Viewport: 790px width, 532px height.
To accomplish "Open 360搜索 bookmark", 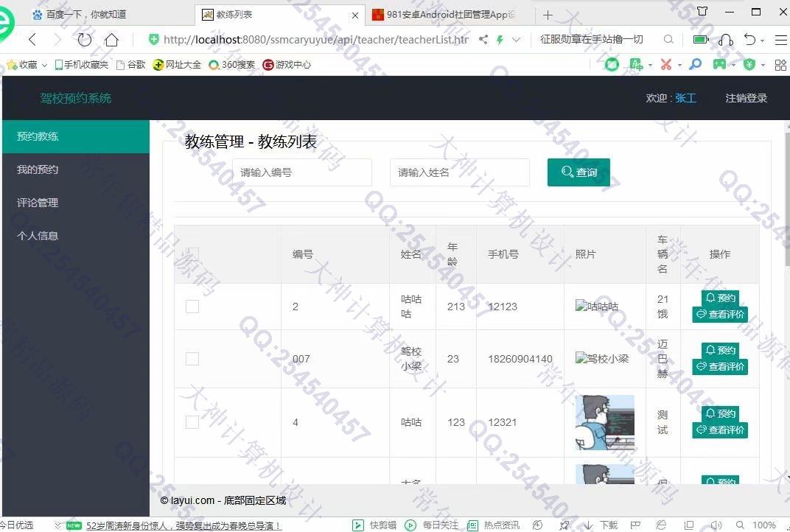I will [x=231, y=65].
